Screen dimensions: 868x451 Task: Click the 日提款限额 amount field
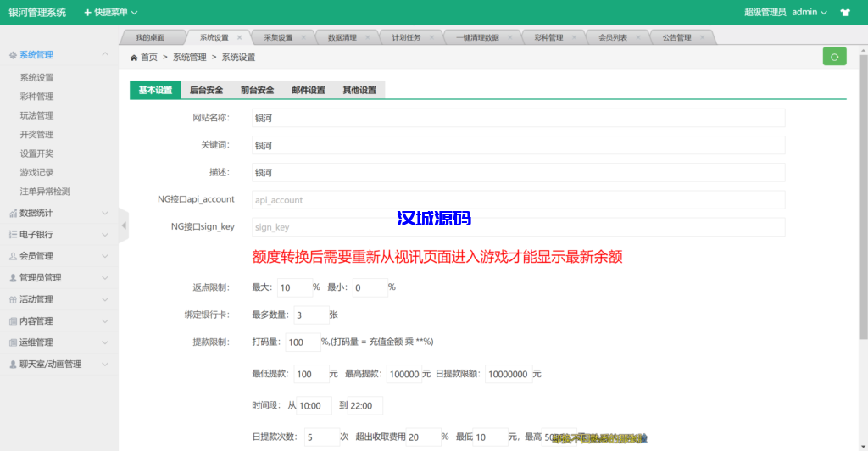[509, 374]
